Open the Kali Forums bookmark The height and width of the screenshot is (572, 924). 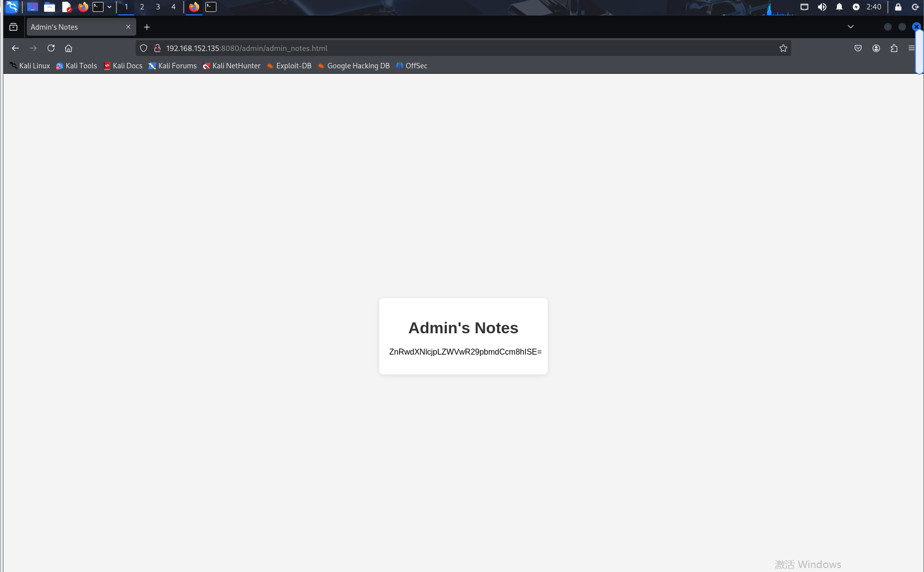tap(173, 66)
